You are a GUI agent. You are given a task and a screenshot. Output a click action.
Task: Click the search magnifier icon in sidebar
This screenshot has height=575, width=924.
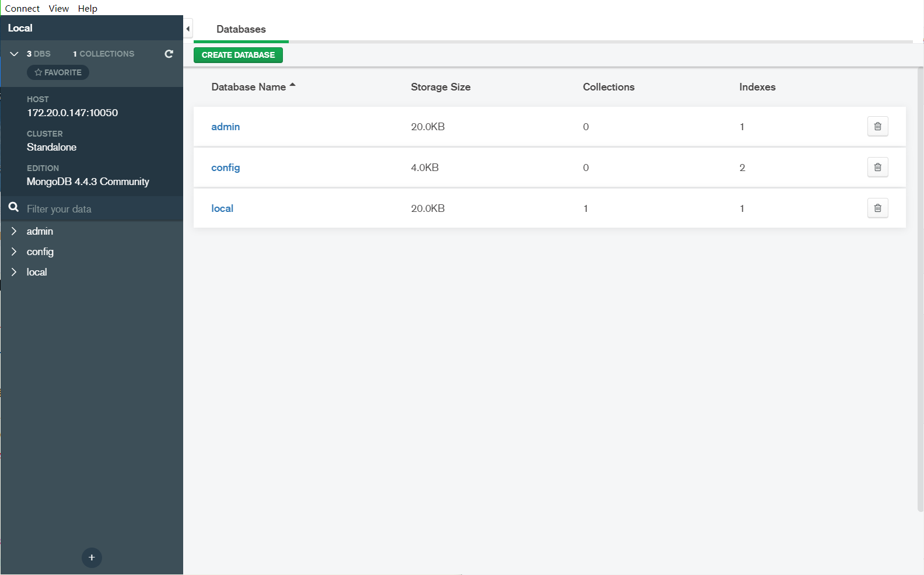pos(13,207)
